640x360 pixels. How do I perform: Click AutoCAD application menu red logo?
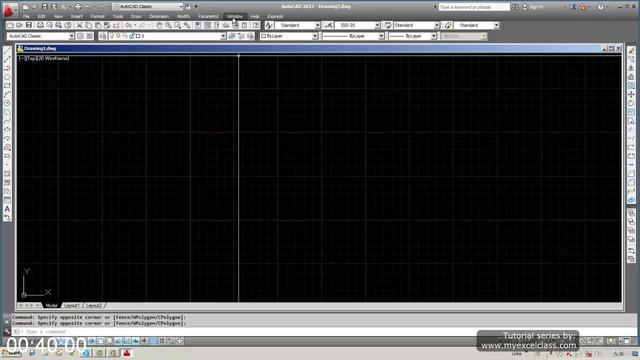9,10
